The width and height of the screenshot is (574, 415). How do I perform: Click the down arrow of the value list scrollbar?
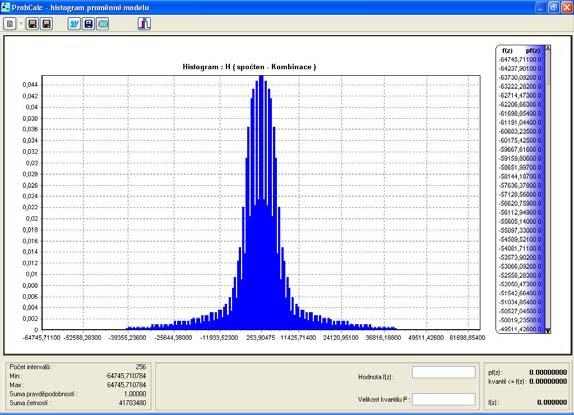(548, 330)
